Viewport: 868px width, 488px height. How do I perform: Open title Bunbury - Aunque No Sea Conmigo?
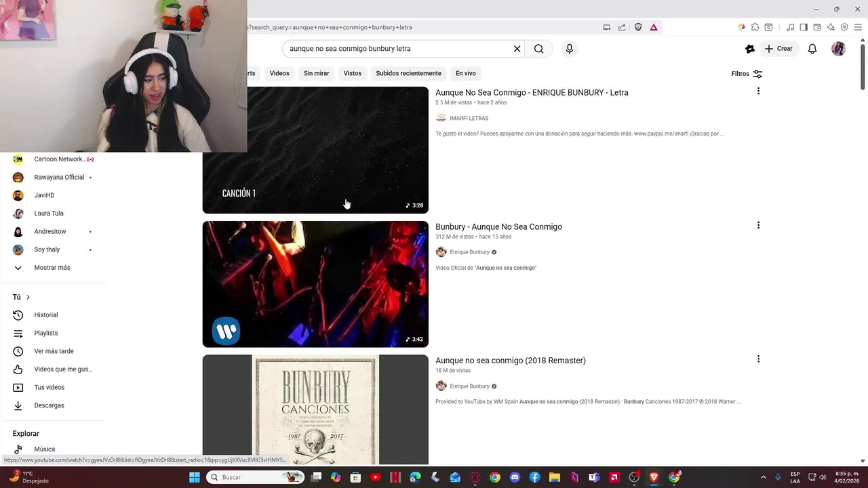click(498, 226)
